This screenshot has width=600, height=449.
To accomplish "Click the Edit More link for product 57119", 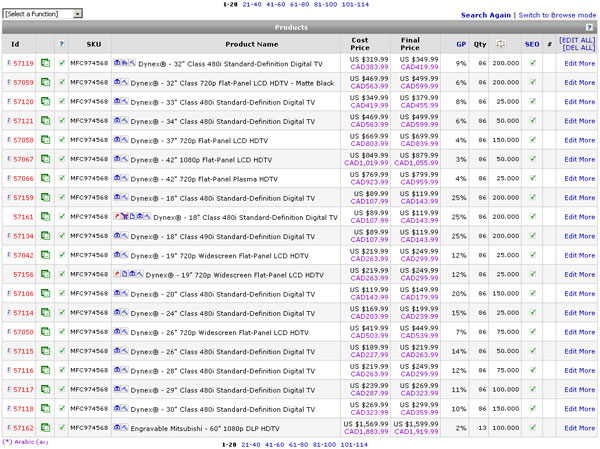I will (579, 63).
